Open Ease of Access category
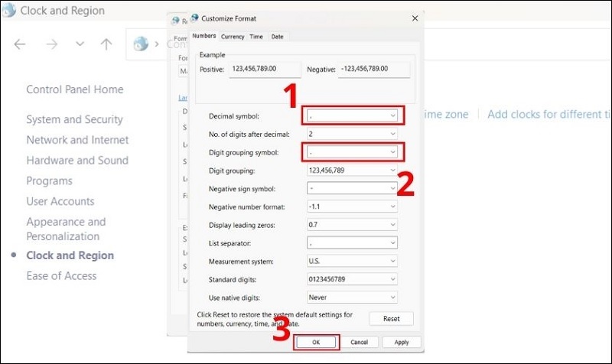The image size is (612, 364). click(x=61, y=276)
